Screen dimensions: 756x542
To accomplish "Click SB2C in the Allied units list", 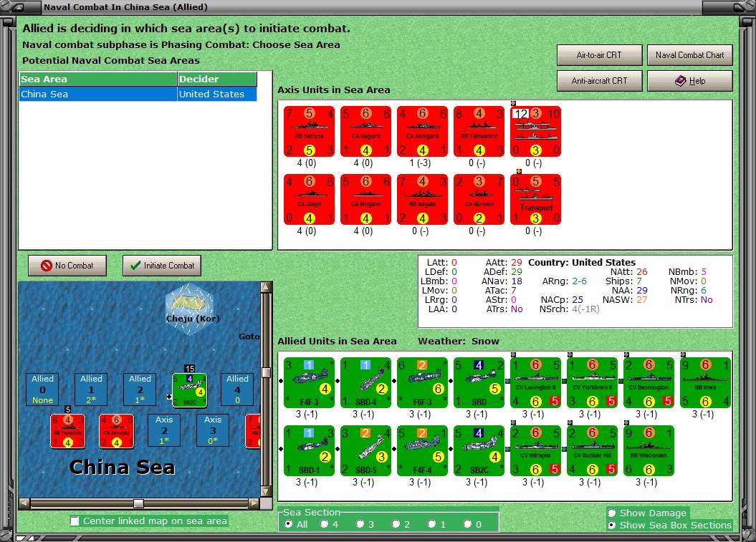I will click(x=479, y=451).
